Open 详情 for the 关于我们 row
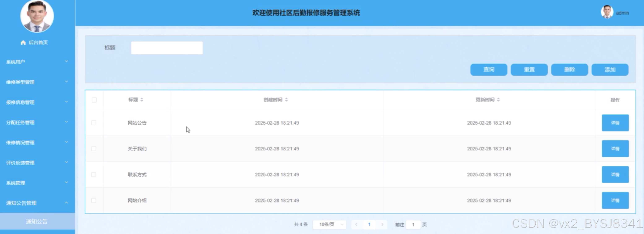Viewport: 644px width, 234px height. (x=615, y=149)
